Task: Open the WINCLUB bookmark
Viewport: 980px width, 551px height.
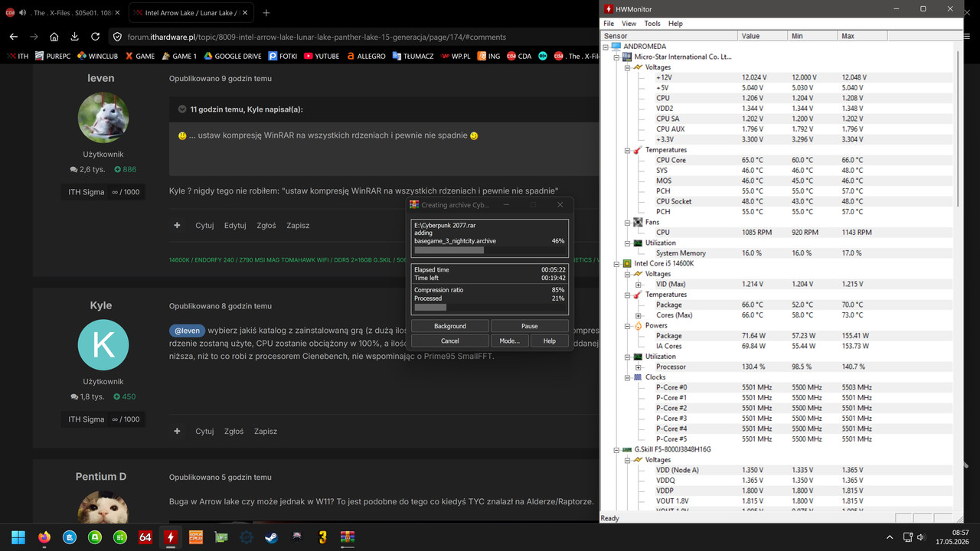Action: tap(98, 56)
